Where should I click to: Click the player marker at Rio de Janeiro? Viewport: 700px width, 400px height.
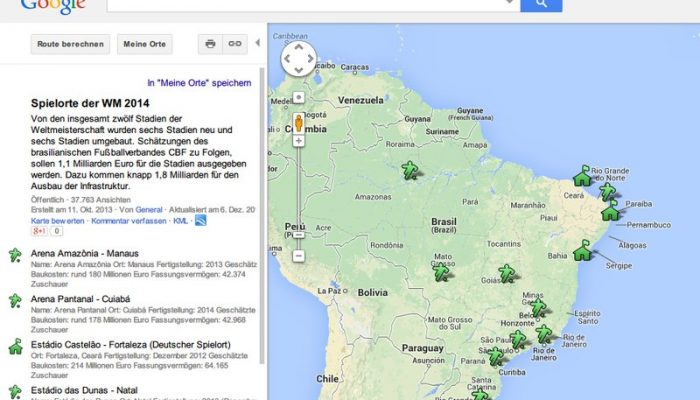544,334
